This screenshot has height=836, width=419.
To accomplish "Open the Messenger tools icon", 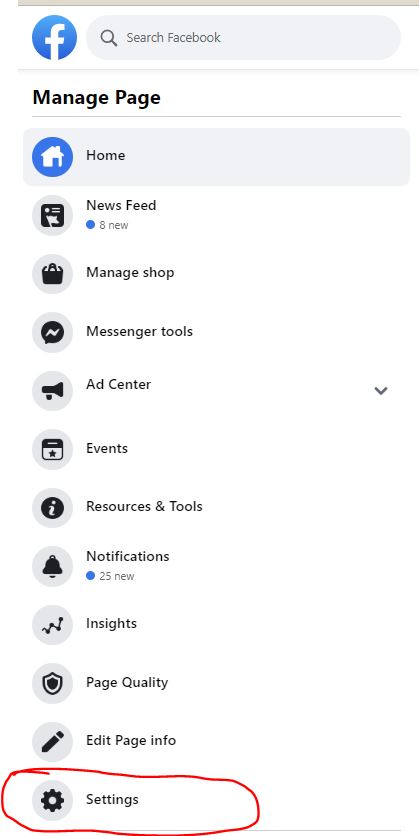I will click(52, 332).
